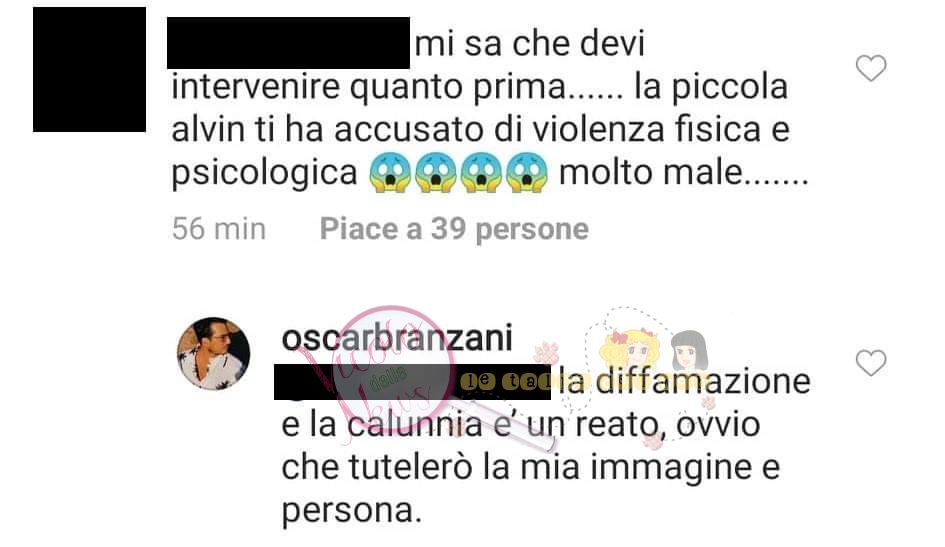Click the text 'intervenire quanto prima'
The width and height of the screenshot is (945, 547).
coord(368,87)
